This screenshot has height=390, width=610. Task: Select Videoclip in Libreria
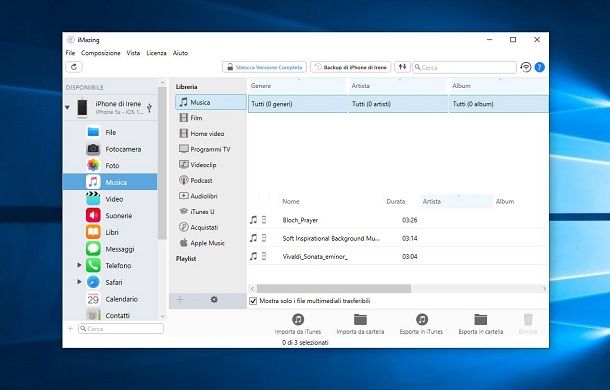tap(211, 165)
